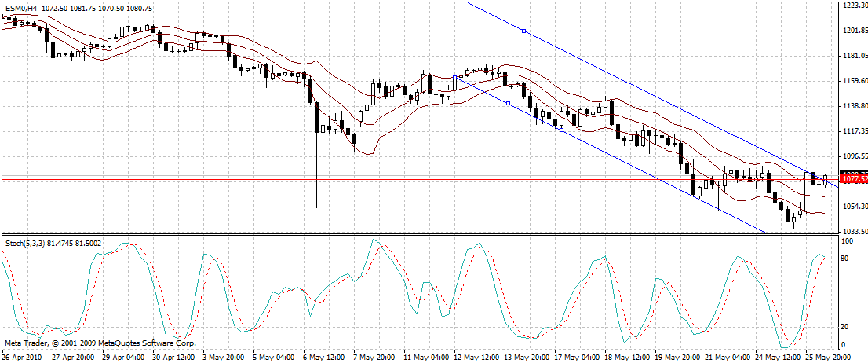Select the upper blue channel anchor point
Image resolution: width=868 pixels, height=363 pixels.
click(x=523, y=31)
